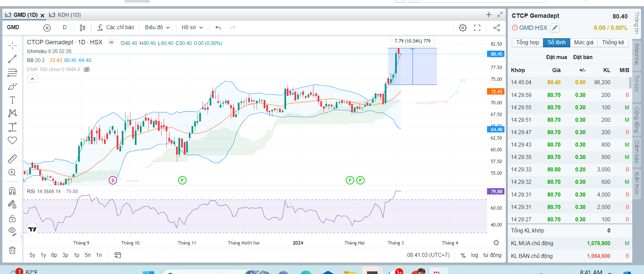The height and width of the screenshot is (274, 644).
Task: Toggle stay in drawing mode pencil-lock
Action: click(12, 204)
